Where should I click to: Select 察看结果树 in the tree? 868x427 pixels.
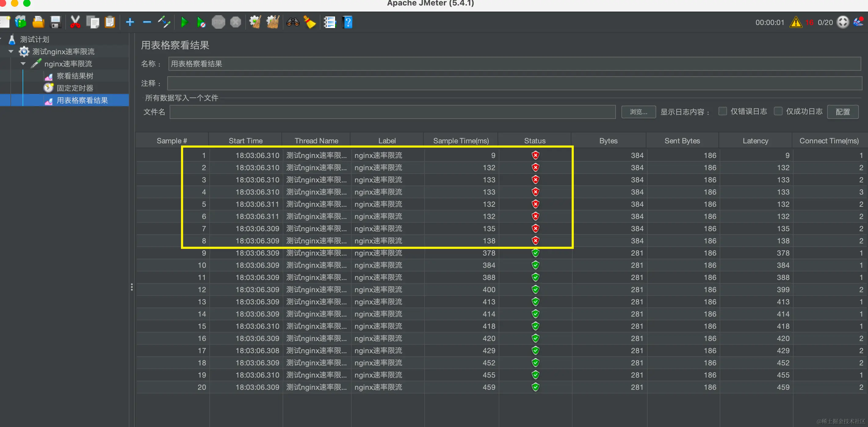tap(74, 76)
